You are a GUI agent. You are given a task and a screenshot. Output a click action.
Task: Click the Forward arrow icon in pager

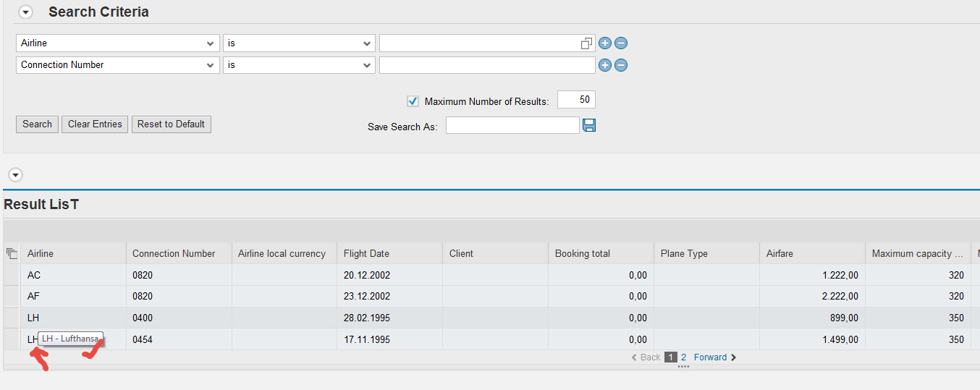pyautogui.click(x=733, y=357)
